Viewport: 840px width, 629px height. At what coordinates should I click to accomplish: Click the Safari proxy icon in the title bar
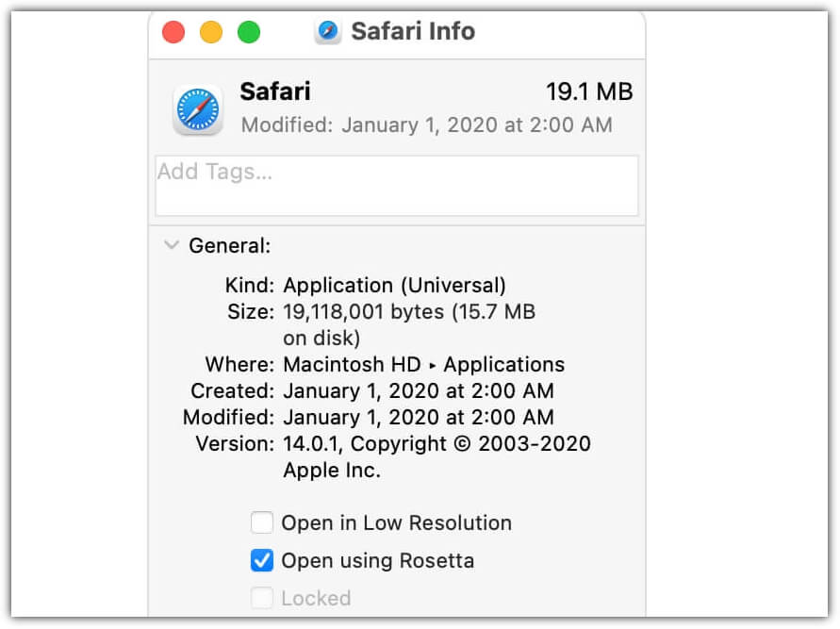[326, 31]
